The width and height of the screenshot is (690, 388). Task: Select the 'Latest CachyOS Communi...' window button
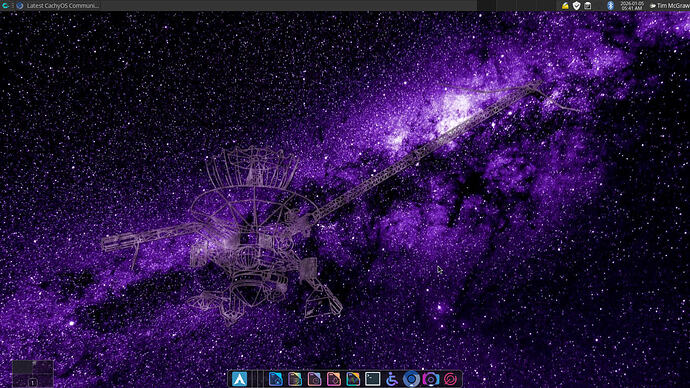(58, 6)
